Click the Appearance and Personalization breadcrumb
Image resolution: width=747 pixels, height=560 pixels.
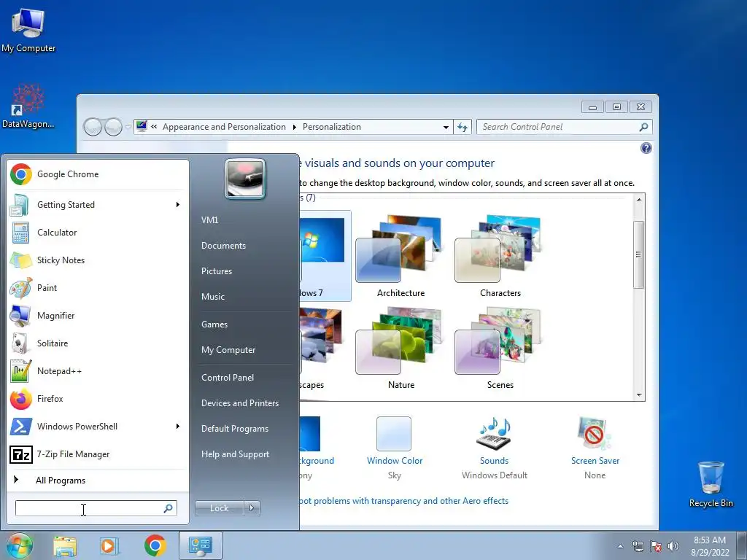pos(224,127)
